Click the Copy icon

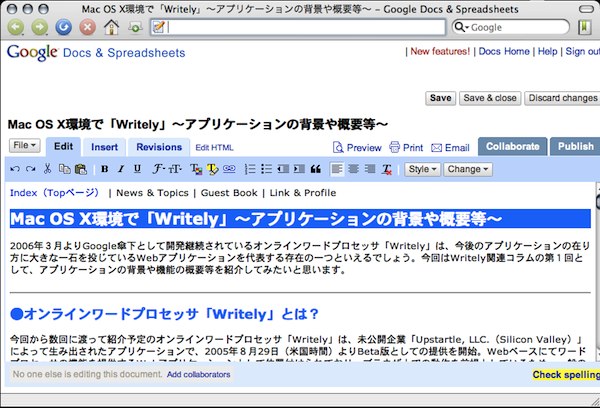(x=64, y=169)
